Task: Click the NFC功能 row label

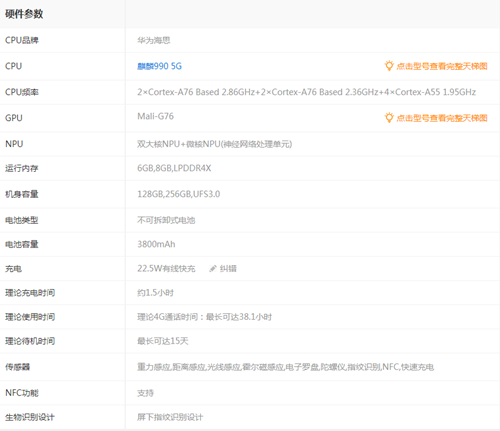Action: click(22, 393)
